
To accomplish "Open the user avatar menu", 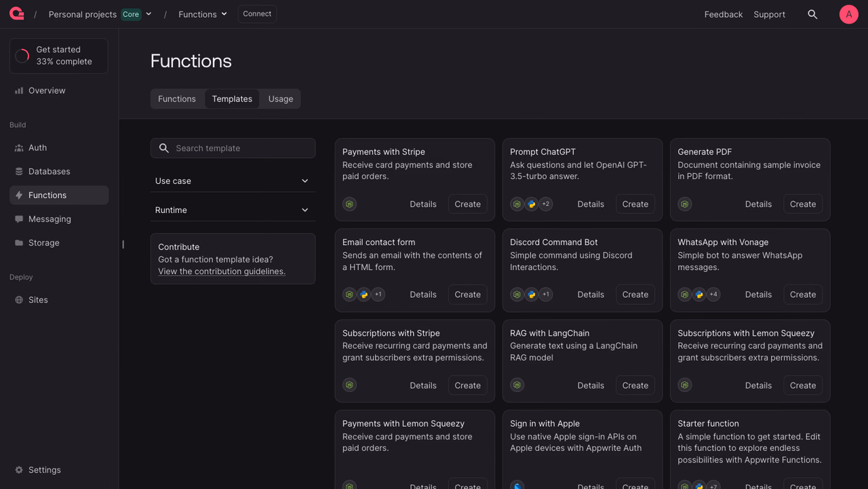I will tap(849, 14).
